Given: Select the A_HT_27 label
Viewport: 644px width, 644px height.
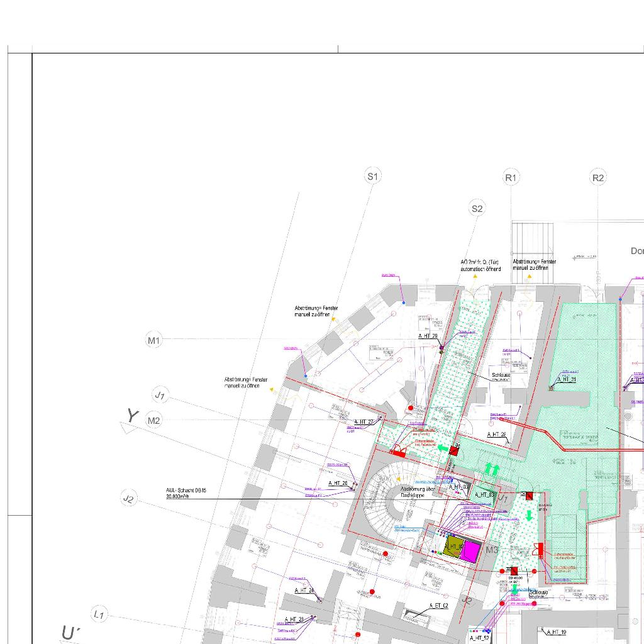Looking at the screenshot, I should [x=364, y=422].
